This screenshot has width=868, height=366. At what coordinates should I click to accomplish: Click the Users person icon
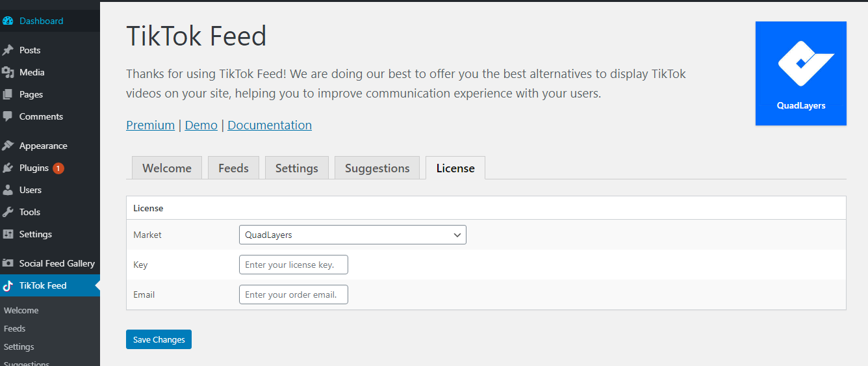click(8, 190)
